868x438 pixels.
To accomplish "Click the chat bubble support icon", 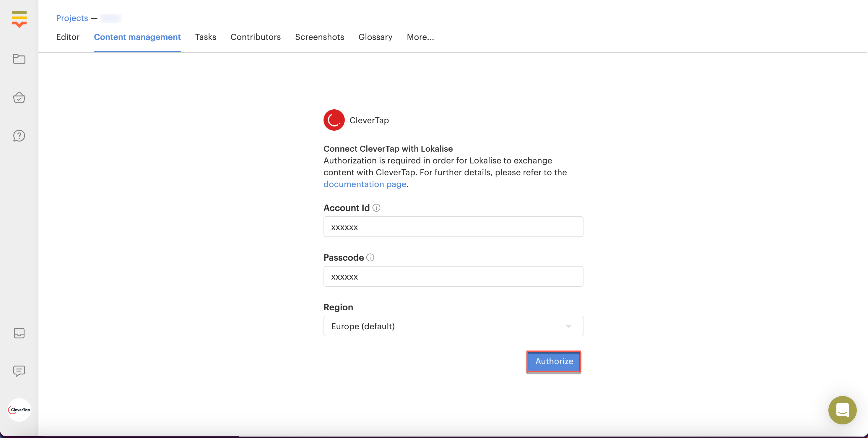I will (843, 410).
